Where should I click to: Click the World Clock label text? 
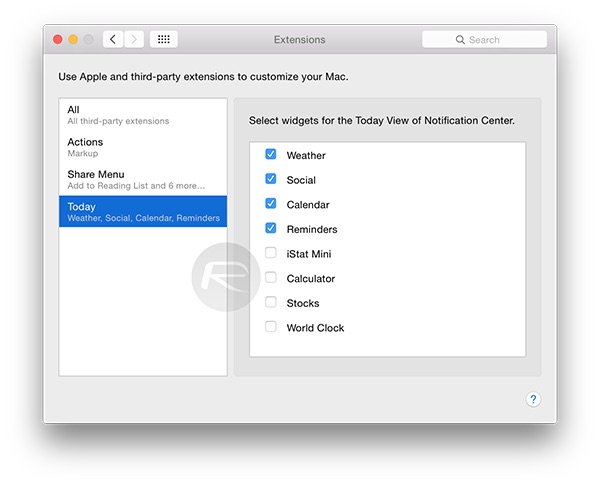315,328
